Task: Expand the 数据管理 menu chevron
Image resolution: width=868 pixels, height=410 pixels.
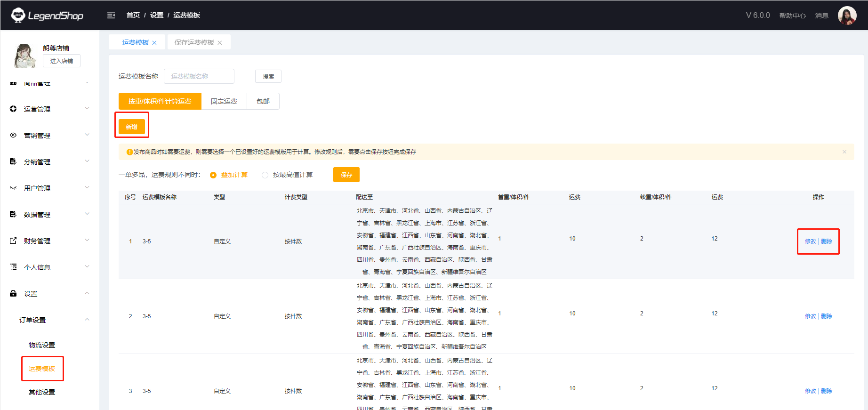Action: coord(87,214)
